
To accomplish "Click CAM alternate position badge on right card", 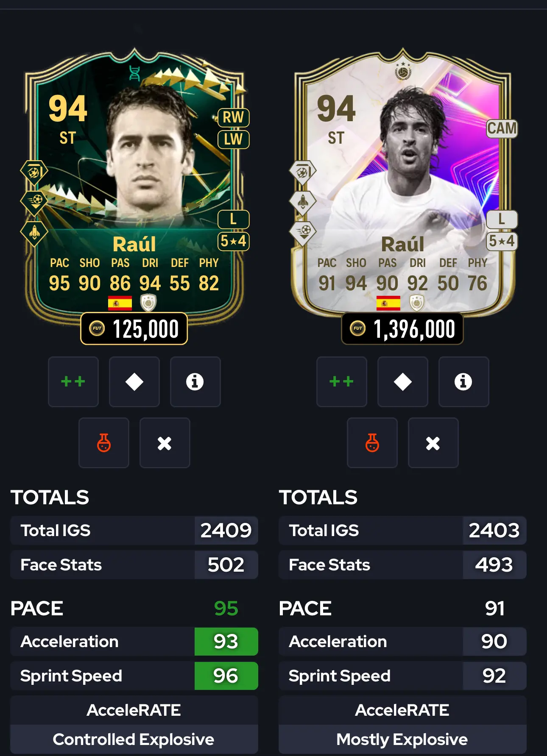I will pos(502,128).
